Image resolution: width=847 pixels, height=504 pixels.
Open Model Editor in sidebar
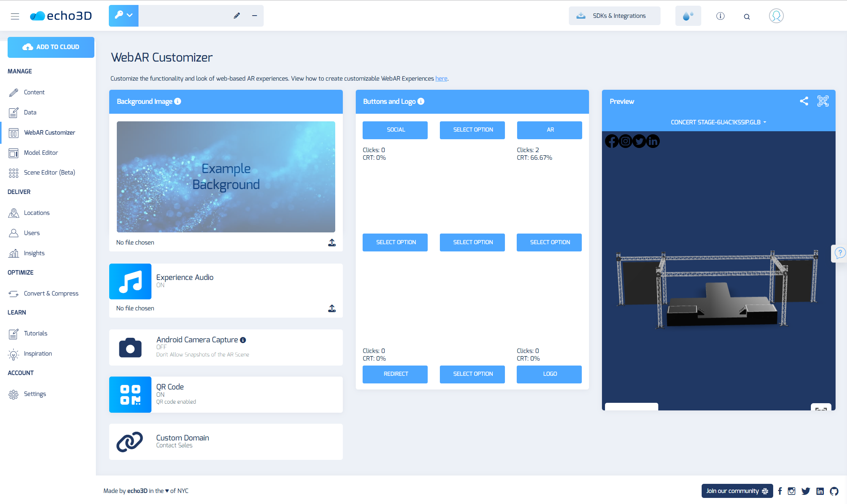pos(41,153)
